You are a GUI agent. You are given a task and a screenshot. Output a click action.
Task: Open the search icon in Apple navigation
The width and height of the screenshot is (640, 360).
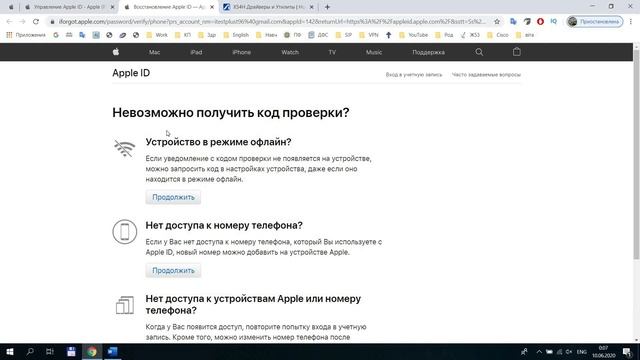click(479, 52)
